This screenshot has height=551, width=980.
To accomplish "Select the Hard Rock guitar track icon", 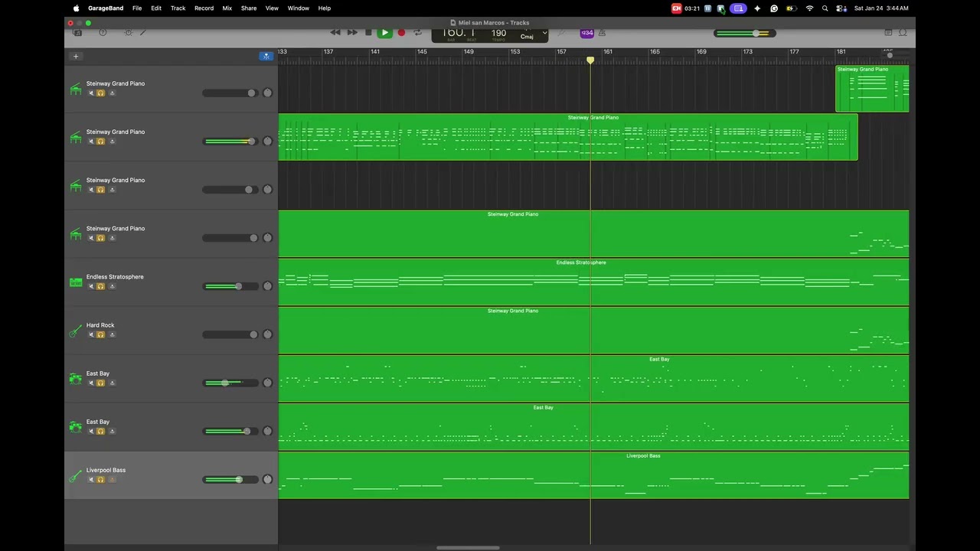I will 76,331.
